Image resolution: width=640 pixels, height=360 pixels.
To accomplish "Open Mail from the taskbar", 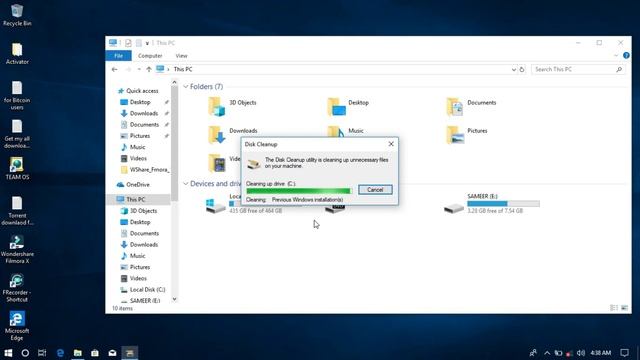I will click(x=112, y=353).
